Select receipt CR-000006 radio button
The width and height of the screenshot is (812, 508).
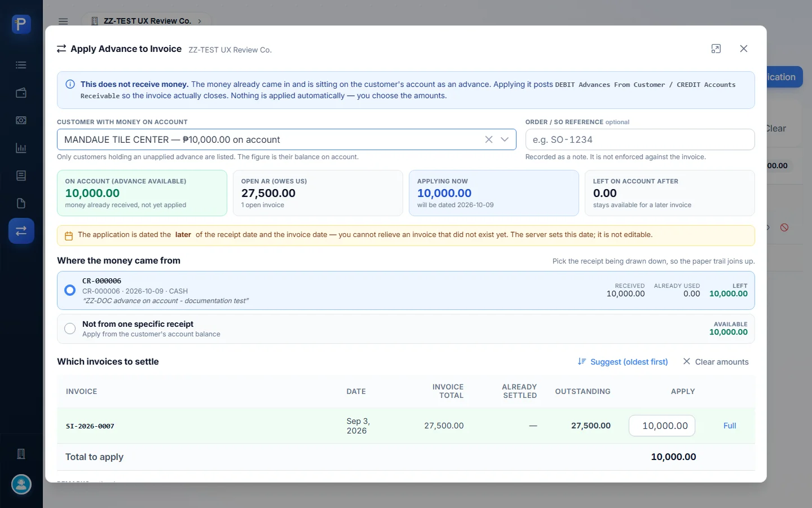70,290
